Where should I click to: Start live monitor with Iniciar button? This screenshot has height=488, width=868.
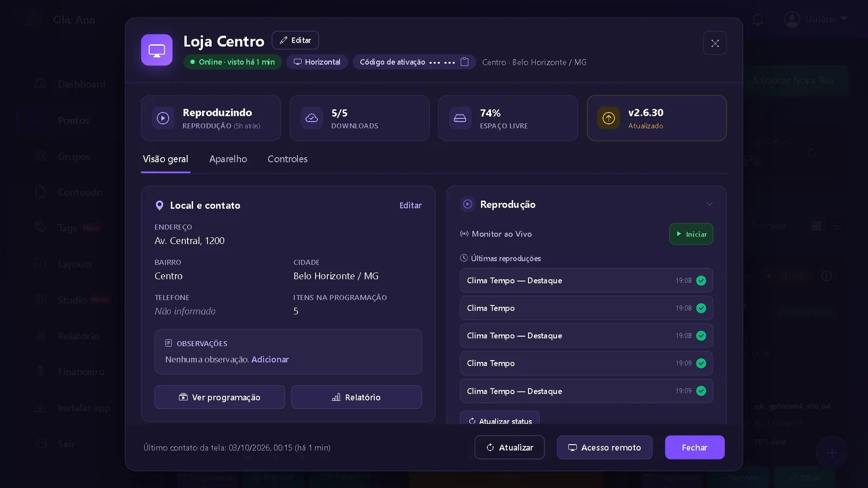point(691,234)
